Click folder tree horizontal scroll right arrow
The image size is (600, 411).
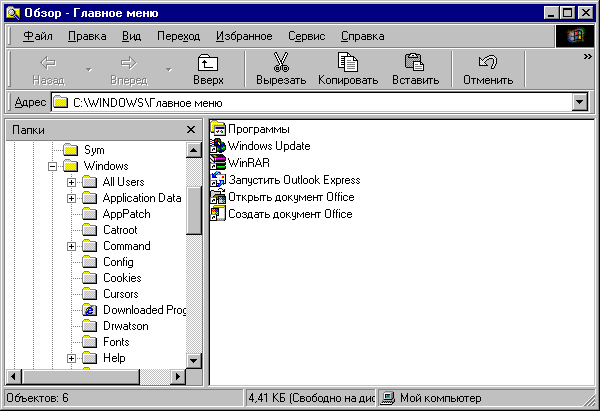[x=178, y=377]
